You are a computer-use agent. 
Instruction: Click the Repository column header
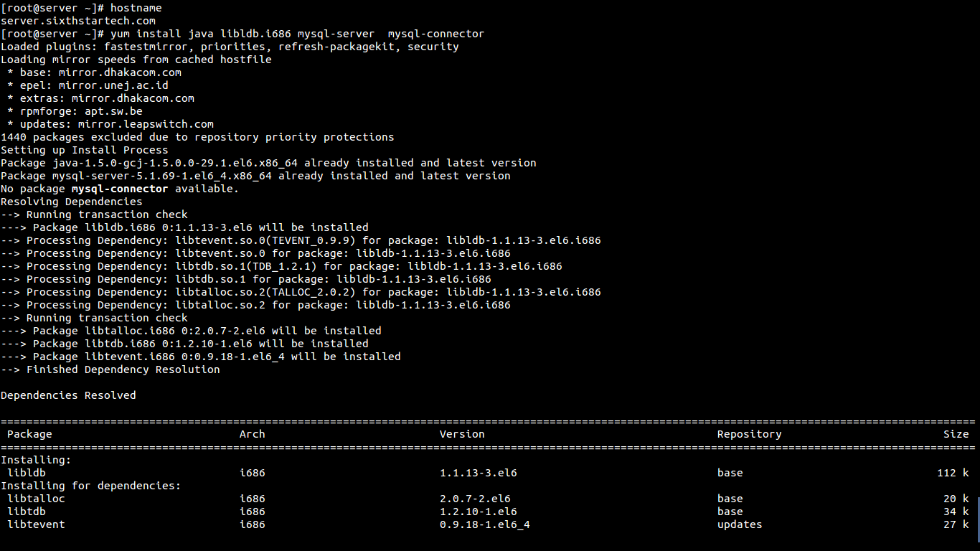749,434
